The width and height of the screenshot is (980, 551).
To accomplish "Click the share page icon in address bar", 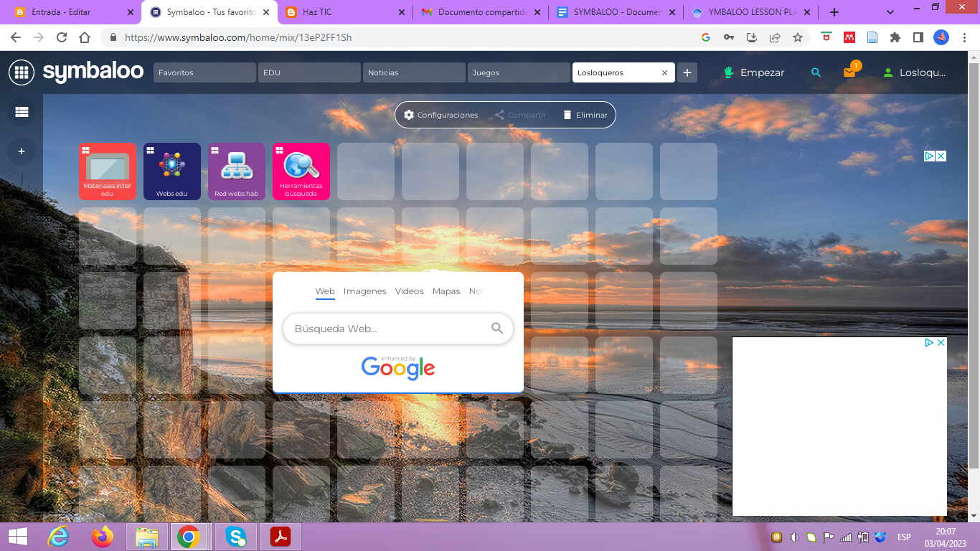I will pos(775,37).
